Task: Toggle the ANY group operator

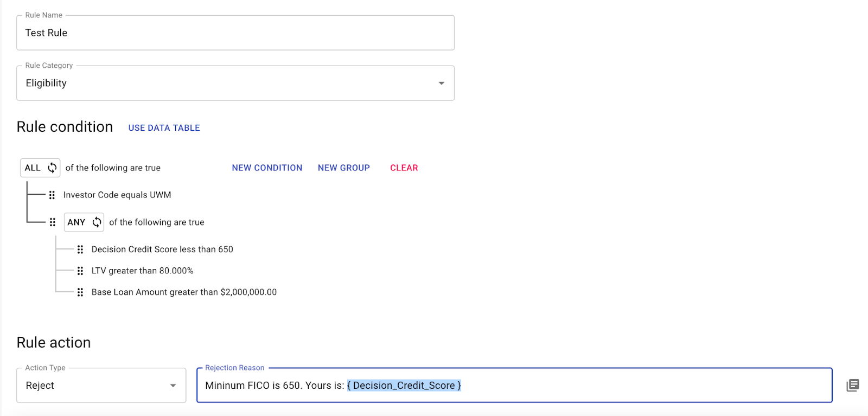Action: (84, 222)
